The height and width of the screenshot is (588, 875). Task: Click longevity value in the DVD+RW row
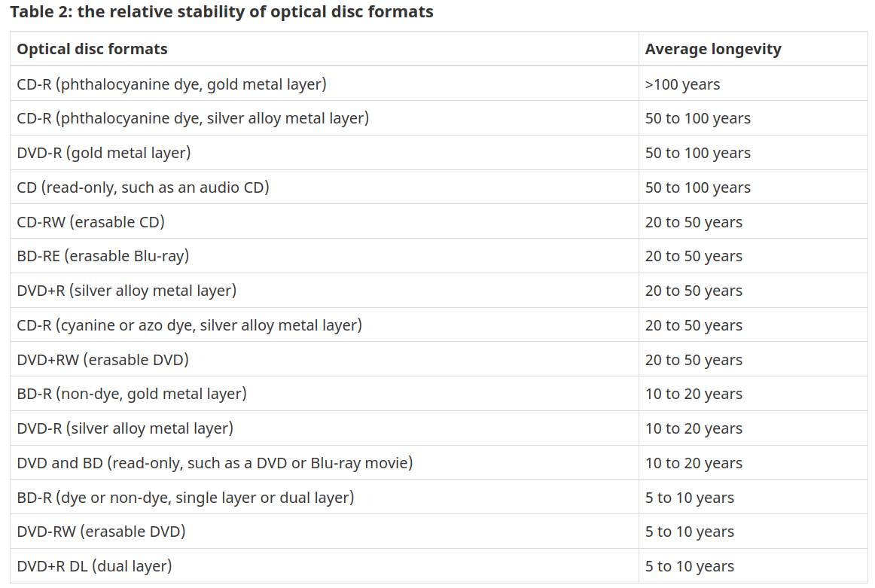tap(694, 360)
